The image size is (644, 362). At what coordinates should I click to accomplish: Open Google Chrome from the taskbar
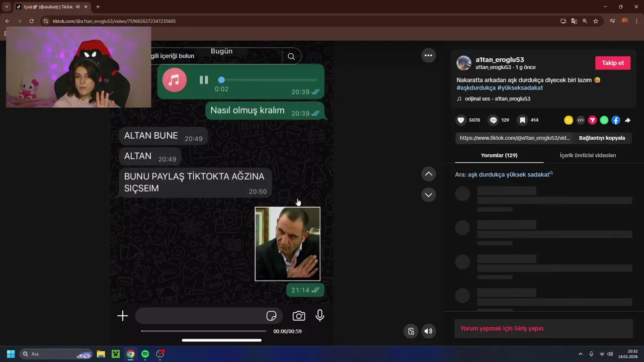tap(130, 354)
